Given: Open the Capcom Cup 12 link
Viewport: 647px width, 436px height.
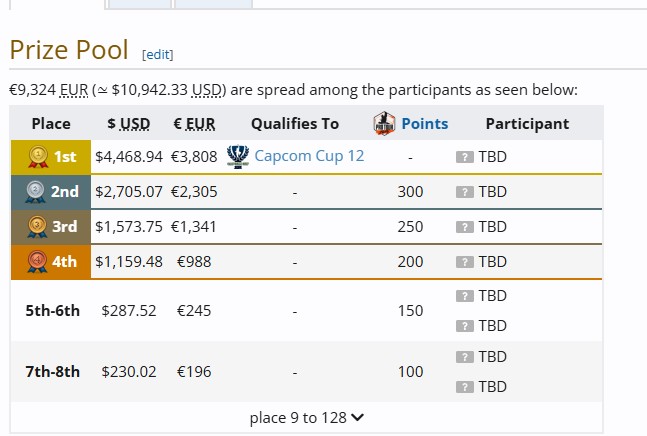Looking at the screenshot, I should pyautogui.click(x=309, y=156).
